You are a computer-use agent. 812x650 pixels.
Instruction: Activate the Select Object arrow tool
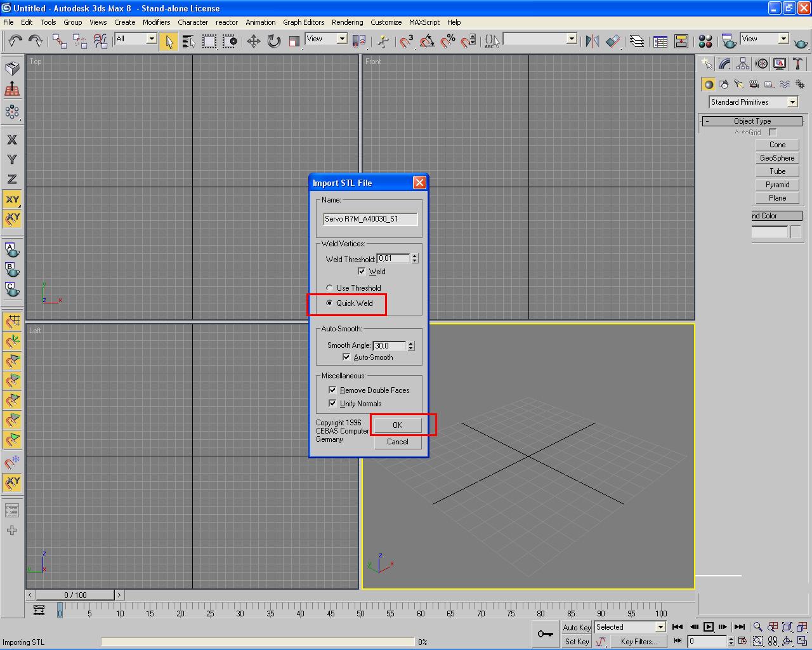coord(169,41)
